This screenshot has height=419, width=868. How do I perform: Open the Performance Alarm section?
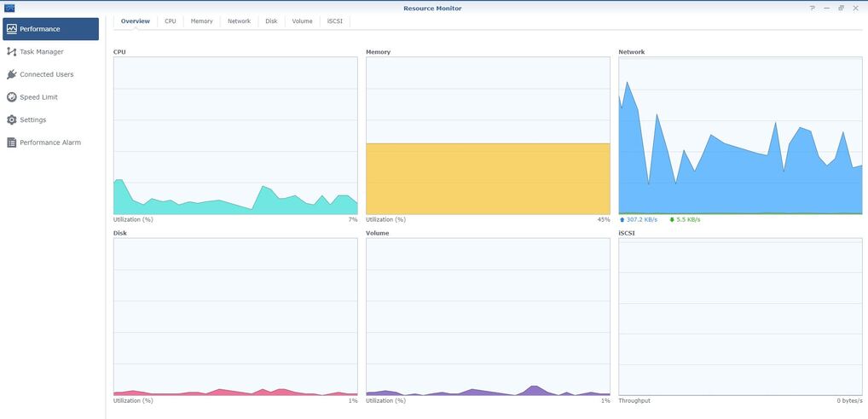point(50,143)
